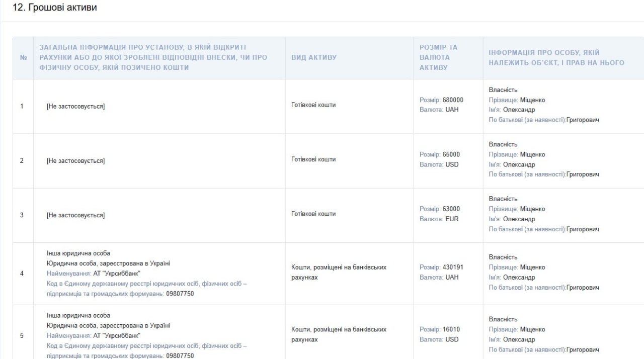Select the 65000 amount value
This screenshot has height=359, width=644.
[451, 154]
